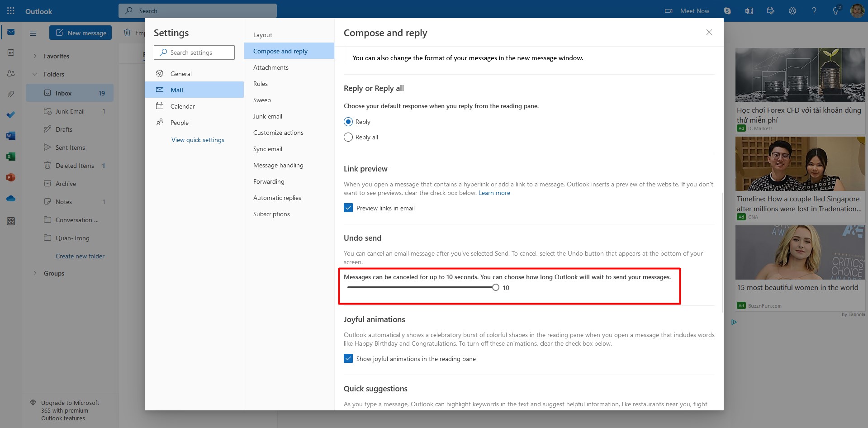This screenshot has height=428, width=868.
Task: Click the Learn more link
Action: (x=494, y=193)
